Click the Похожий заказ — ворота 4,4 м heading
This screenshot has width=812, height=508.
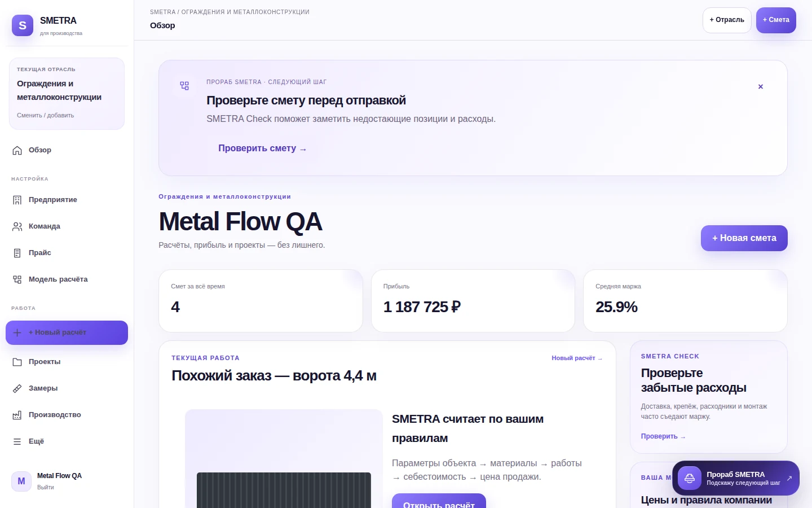(274, 376)
